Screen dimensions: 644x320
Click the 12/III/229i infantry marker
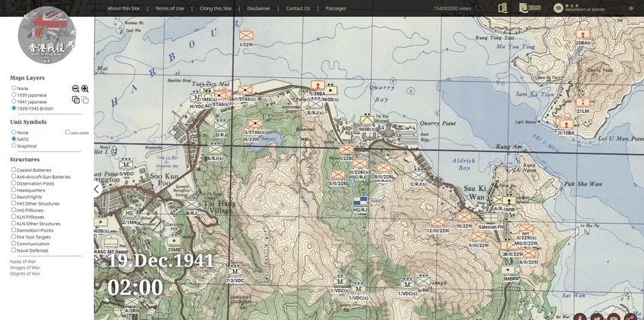click(x=437, y=222)
